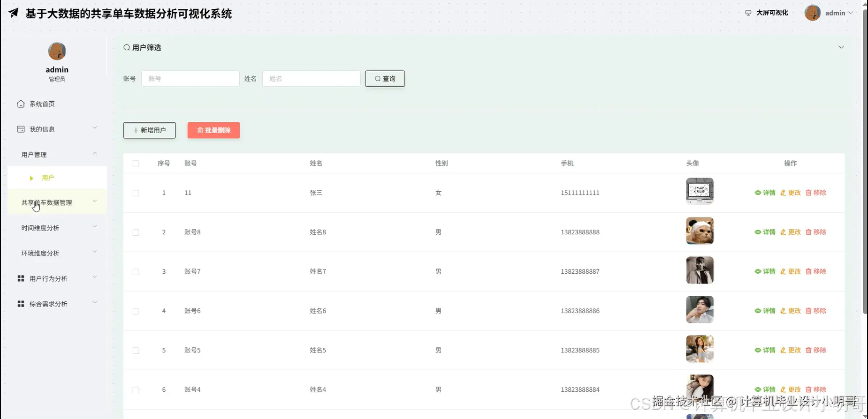Screen dimensions: 868x419
Task: Expand the 综合需求分析 chevron
Action: click(94, 302)
